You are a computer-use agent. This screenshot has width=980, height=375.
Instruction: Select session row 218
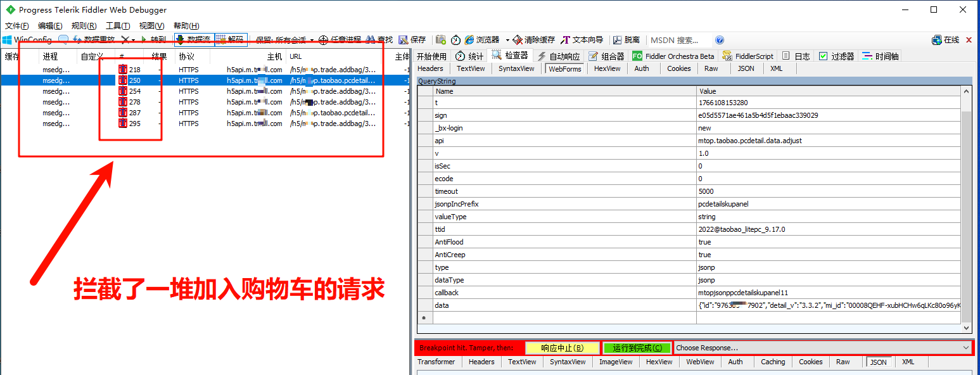(204, 70)
